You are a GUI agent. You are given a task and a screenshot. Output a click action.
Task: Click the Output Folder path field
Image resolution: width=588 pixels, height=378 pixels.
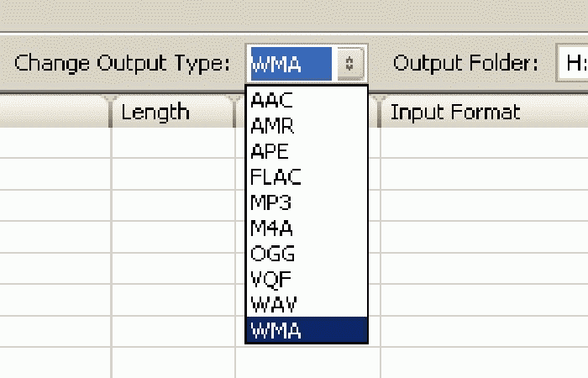[x=571, y=63]
